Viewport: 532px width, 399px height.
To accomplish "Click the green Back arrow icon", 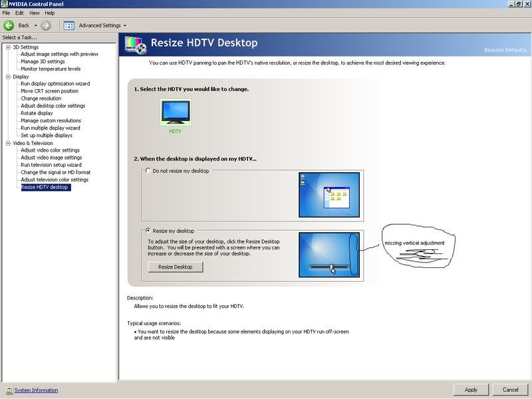I will click(x=9, y=25).
